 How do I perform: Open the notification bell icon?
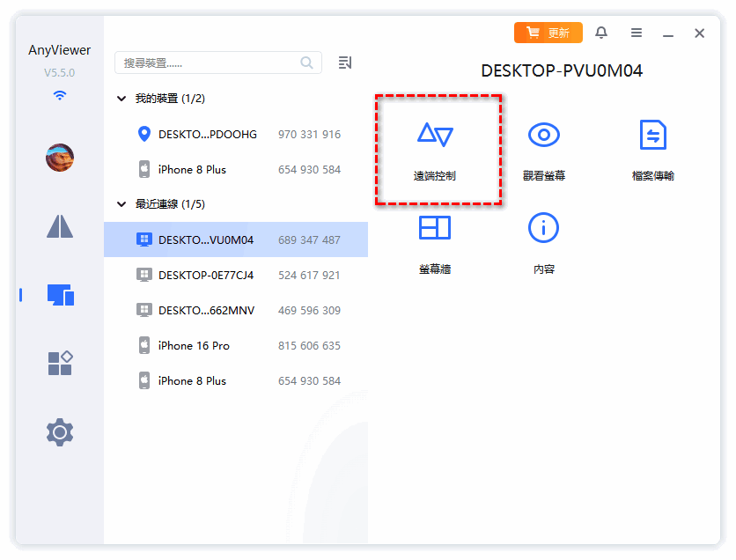601,33
